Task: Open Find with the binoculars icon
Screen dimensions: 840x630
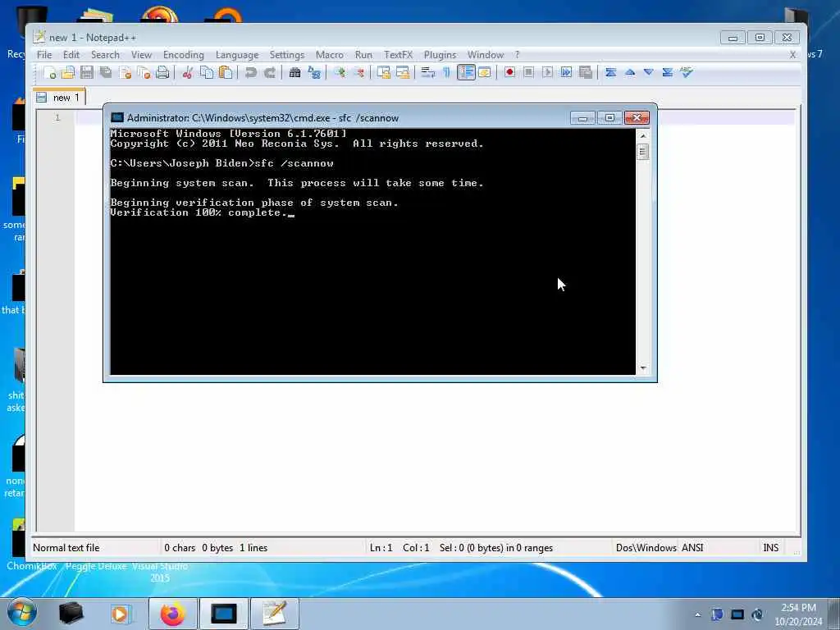Action: click(294, 72)
